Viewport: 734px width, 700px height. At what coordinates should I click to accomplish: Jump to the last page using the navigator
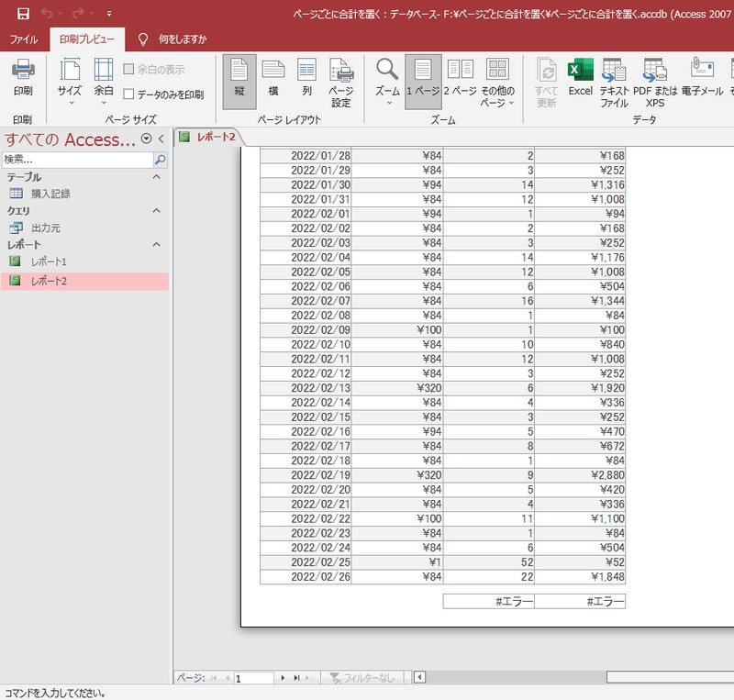pos(296,678)
